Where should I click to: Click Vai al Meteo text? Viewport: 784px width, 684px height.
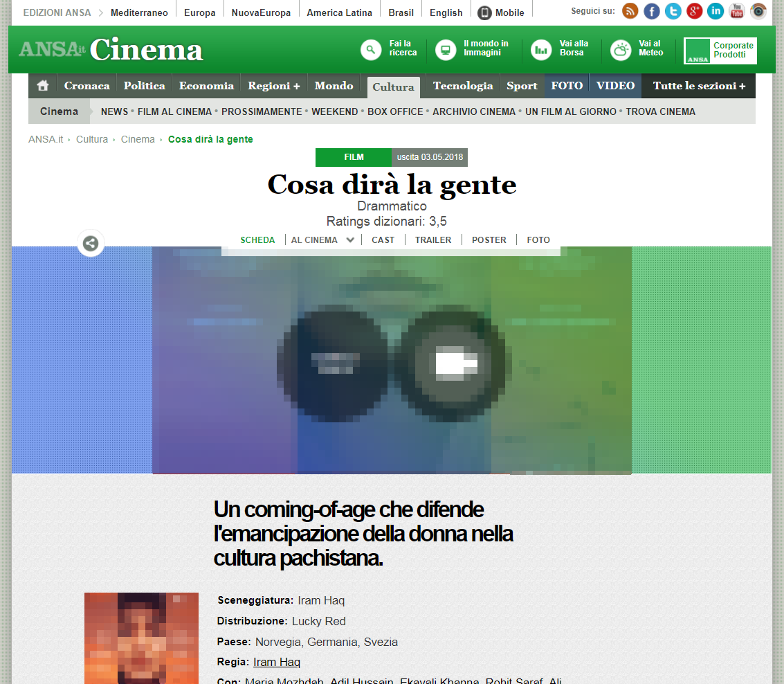click(x=650, y=48)
